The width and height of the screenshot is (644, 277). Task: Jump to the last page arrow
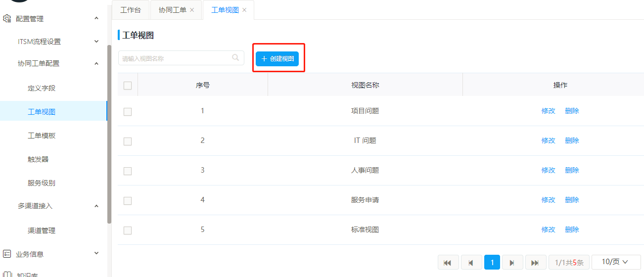pos(535,262)
